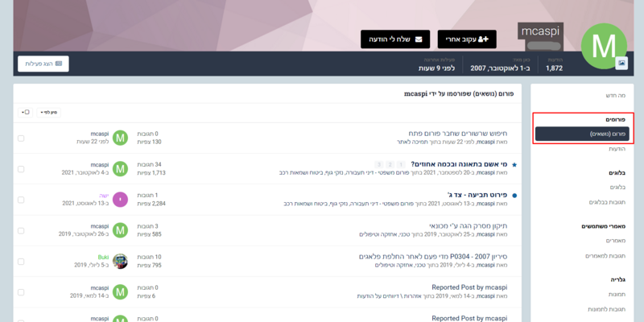Viewport: 644px width, 322px height.
Task: Click the M avatar in the 14 May 2019 row
Action: point(120,292)
